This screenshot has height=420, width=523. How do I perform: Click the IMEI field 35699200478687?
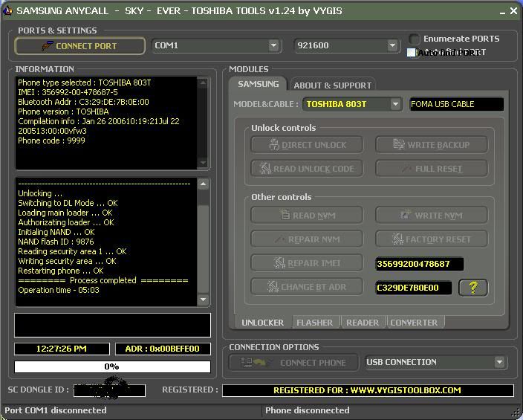[420, 264]
